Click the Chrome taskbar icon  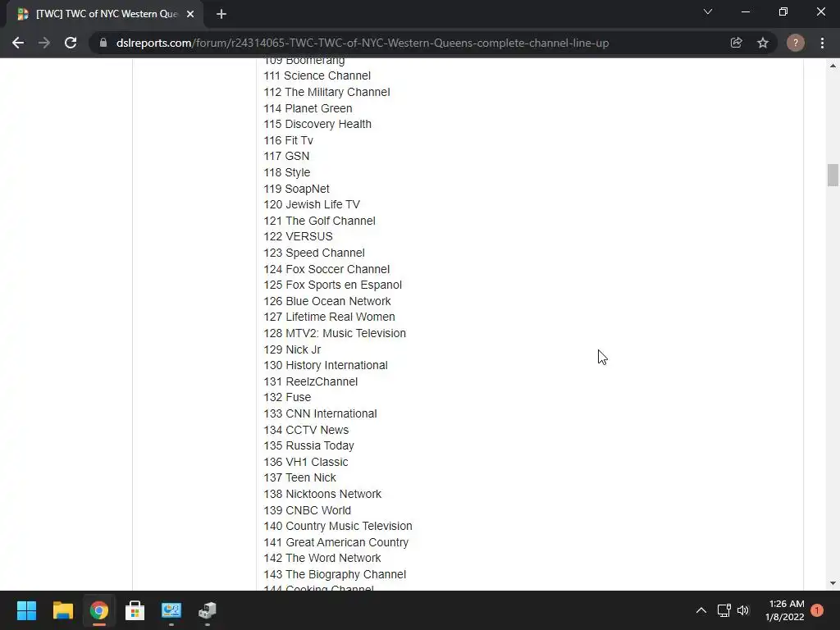[x=98, y=610]
